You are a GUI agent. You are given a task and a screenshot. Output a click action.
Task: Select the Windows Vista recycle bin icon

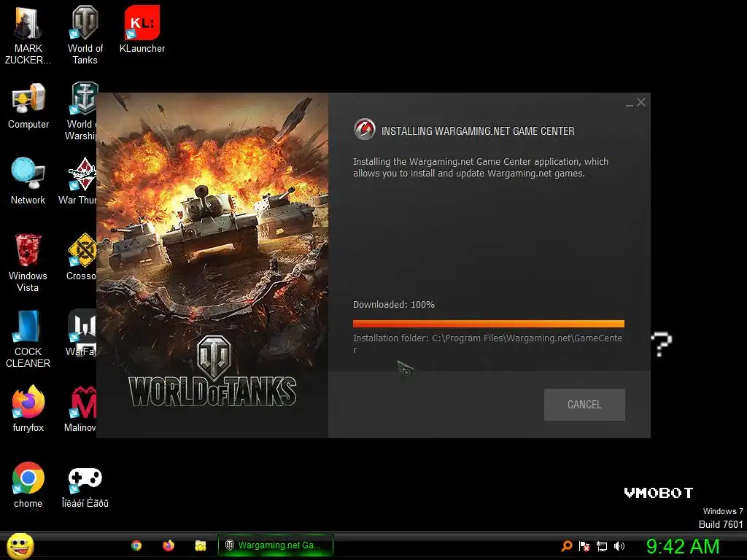pos(28,262)
